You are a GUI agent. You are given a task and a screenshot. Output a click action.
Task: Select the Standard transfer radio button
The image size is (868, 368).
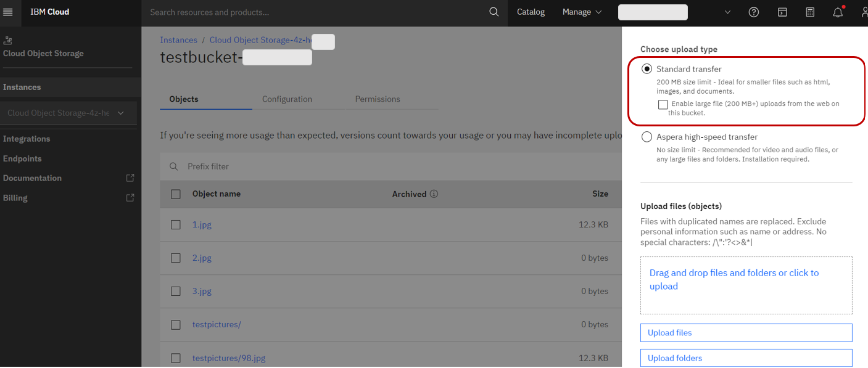coord(647,69)
